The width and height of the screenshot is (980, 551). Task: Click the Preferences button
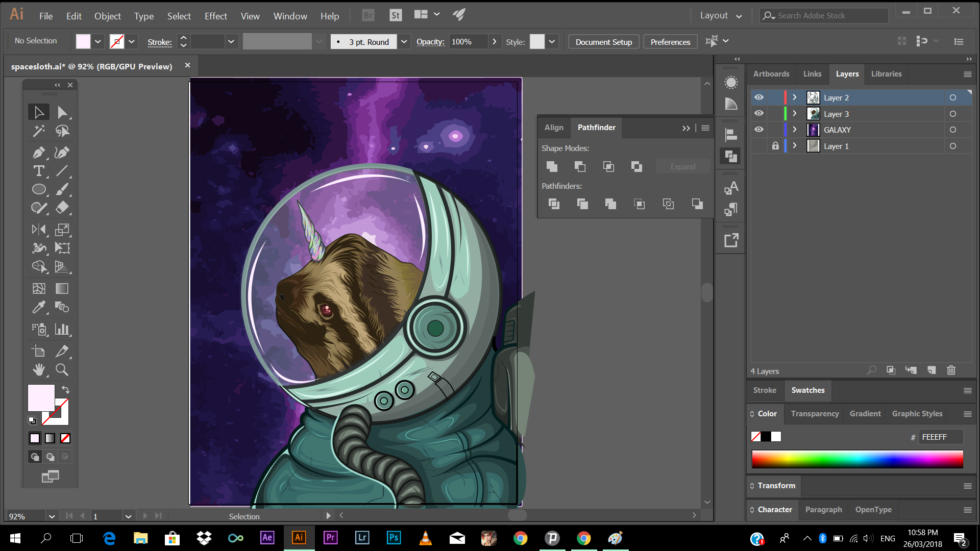(x=670, y=42)
